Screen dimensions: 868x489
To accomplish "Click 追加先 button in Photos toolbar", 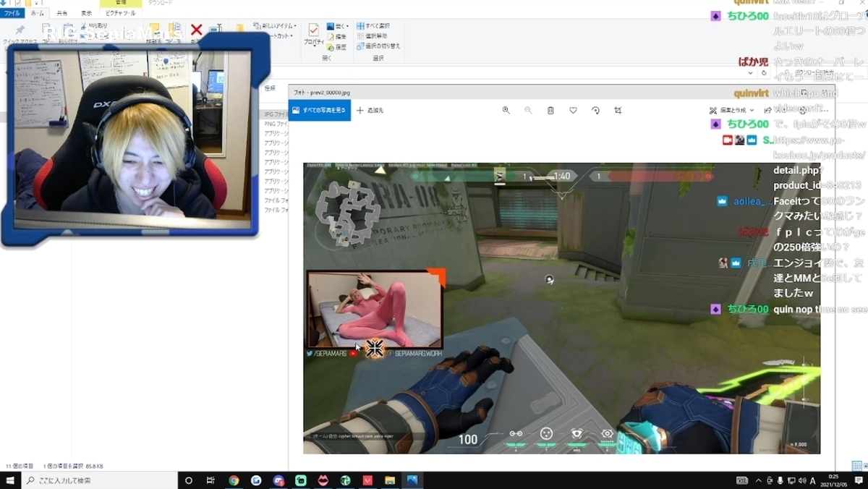I will [x=370, y=110].
